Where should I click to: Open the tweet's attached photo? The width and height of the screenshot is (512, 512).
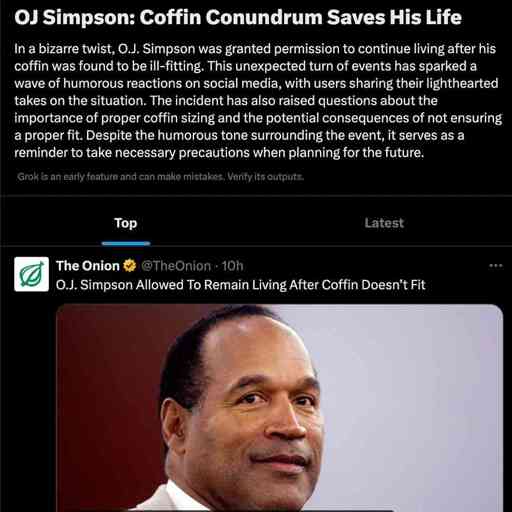[279, 408]
